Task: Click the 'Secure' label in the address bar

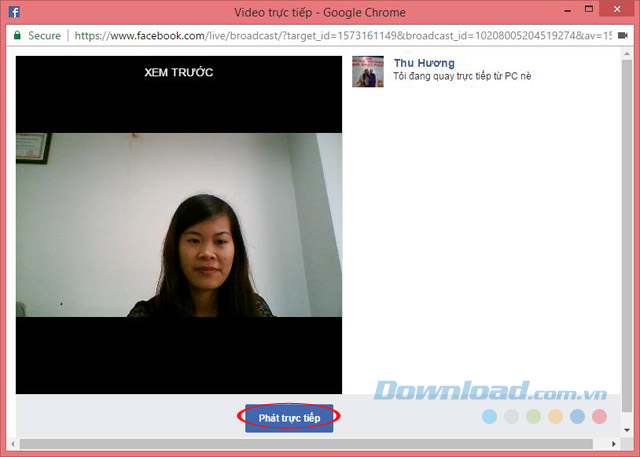Action: click(44, 36)
